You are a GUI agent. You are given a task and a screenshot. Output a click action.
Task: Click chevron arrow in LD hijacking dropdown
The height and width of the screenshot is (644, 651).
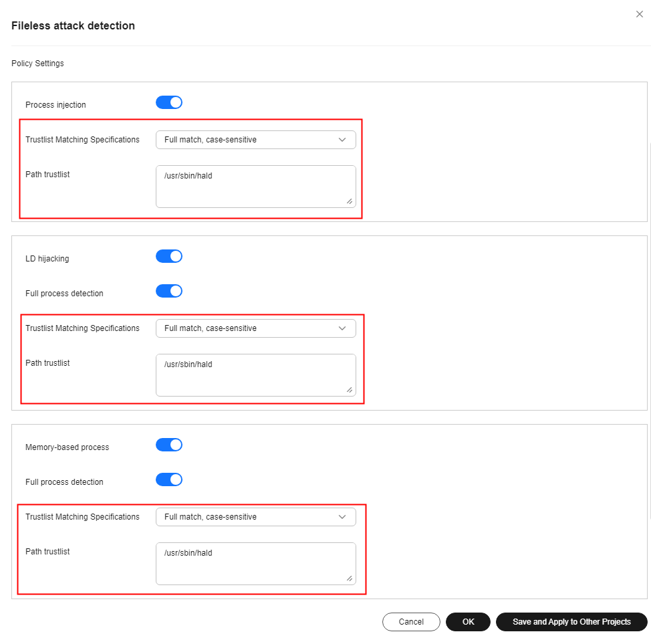(342, 328)
